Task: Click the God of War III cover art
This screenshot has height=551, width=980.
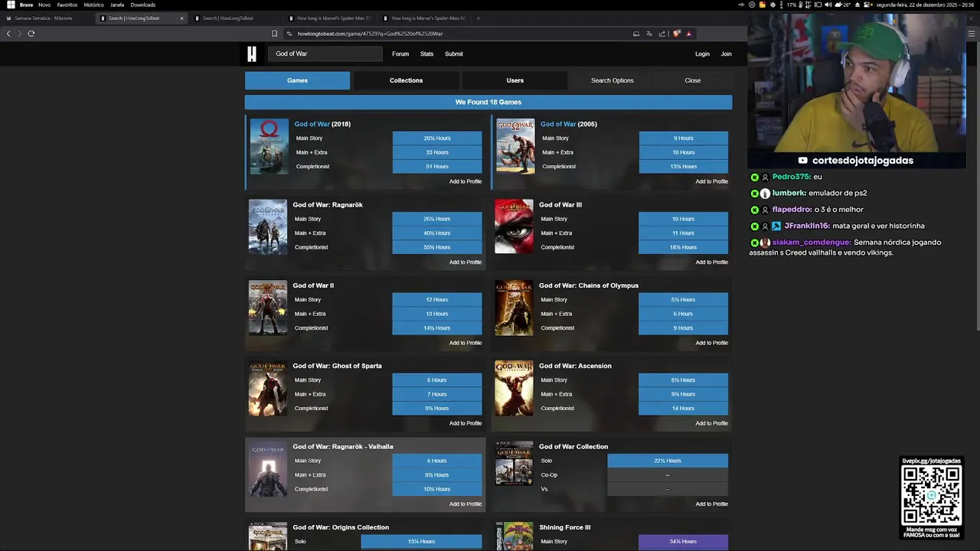Action: click(x=514, y=227)
